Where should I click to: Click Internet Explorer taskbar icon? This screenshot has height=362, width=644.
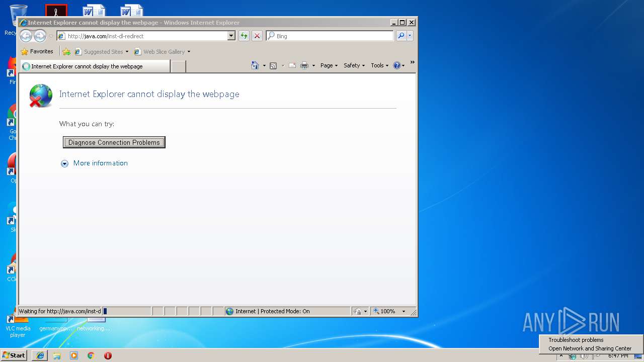[x=40, y=355]
